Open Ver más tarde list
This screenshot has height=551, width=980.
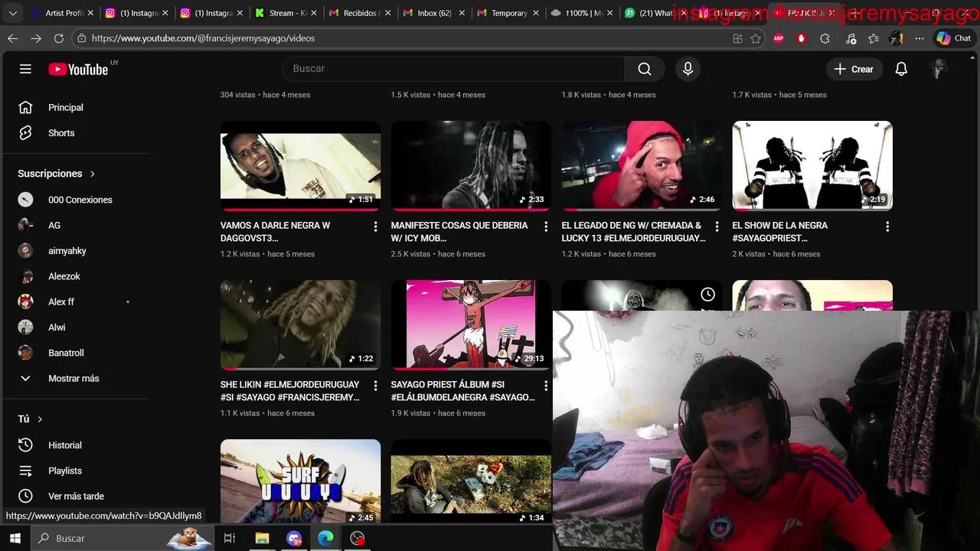click(x=75, y=497)
